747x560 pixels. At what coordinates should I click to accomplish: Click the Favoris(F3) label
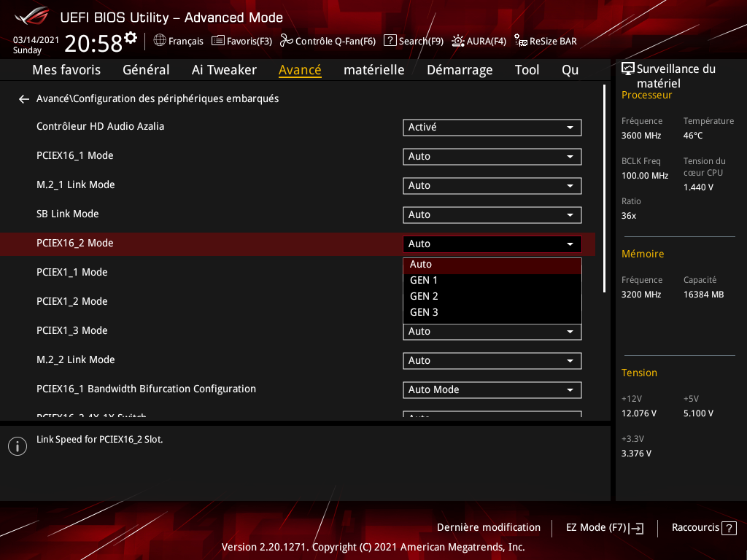[249, 41]
